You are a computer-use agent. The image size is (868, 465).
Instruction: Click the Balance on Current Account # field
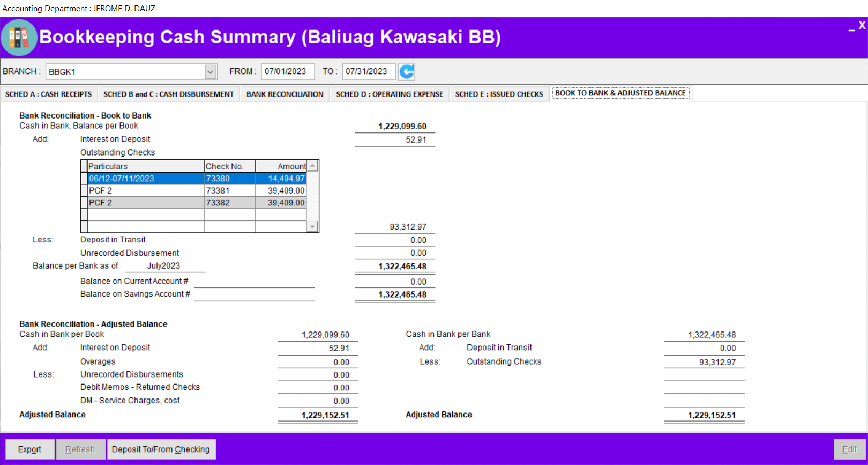[x=255, y=281]
